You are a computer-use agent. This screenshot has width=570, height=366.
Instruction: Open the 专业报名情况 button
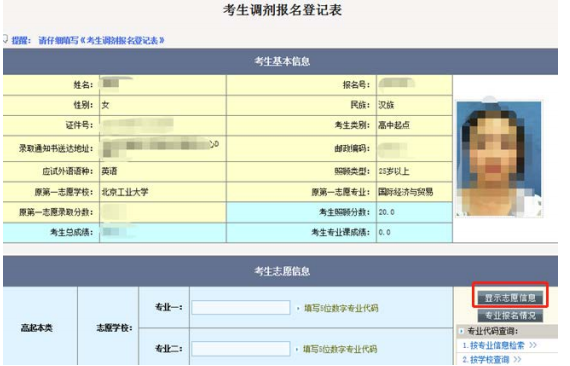pos(510,315)
